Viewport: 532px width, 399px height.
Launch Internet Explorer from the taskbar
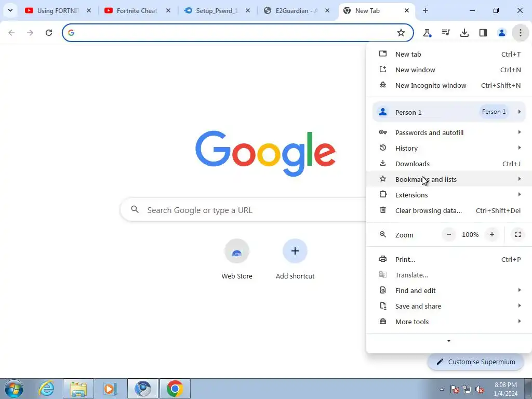(x=46, y=389)
